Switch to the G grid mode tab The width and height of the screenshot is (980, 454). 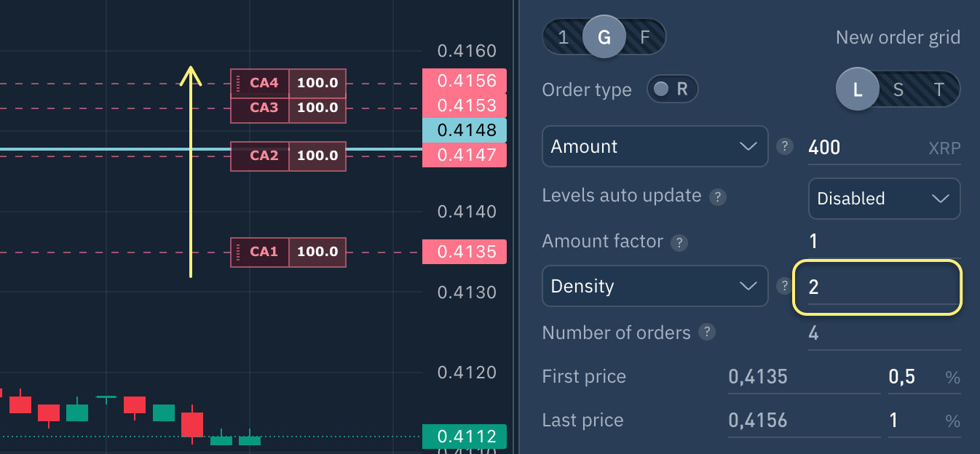(x=604, y=37)
